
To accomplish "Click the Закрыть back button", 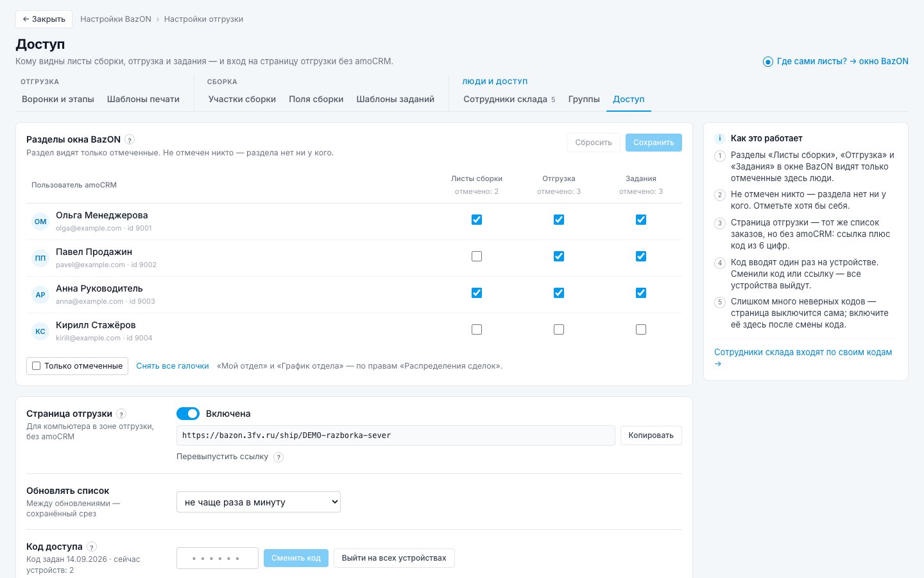I will [x=44, y=19].
